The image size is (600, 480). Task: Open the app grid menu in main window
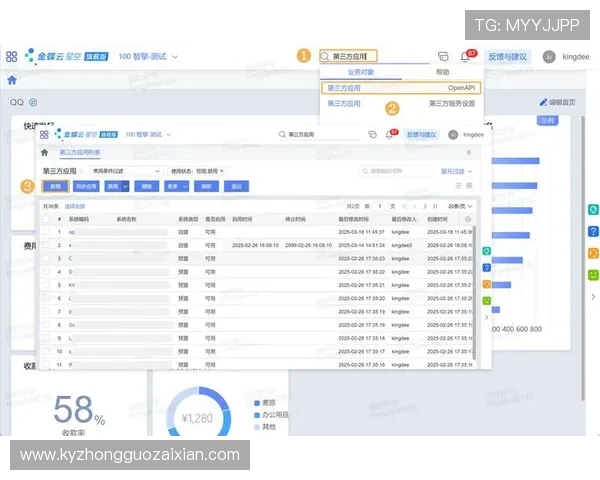[x=11, y=57]
